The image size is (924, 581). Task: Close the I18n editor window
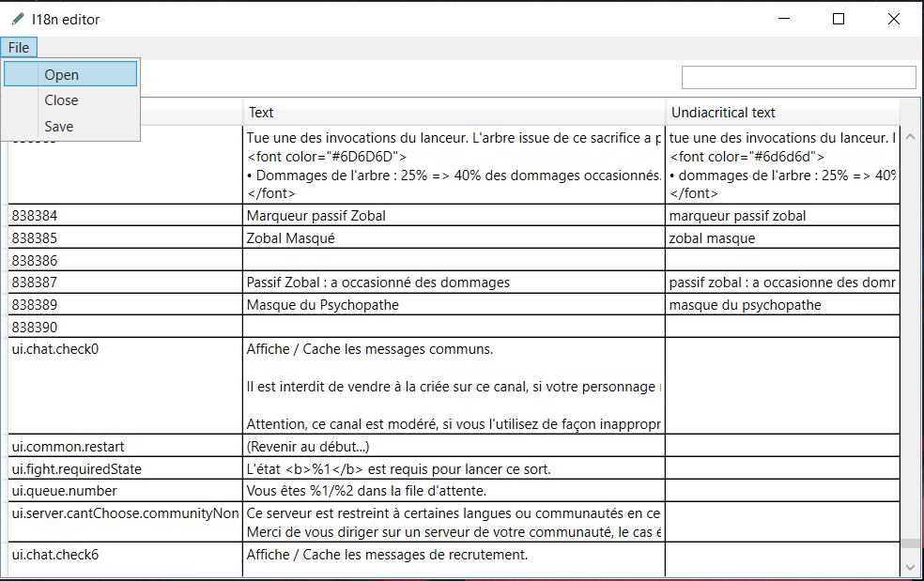coord(893,19)
